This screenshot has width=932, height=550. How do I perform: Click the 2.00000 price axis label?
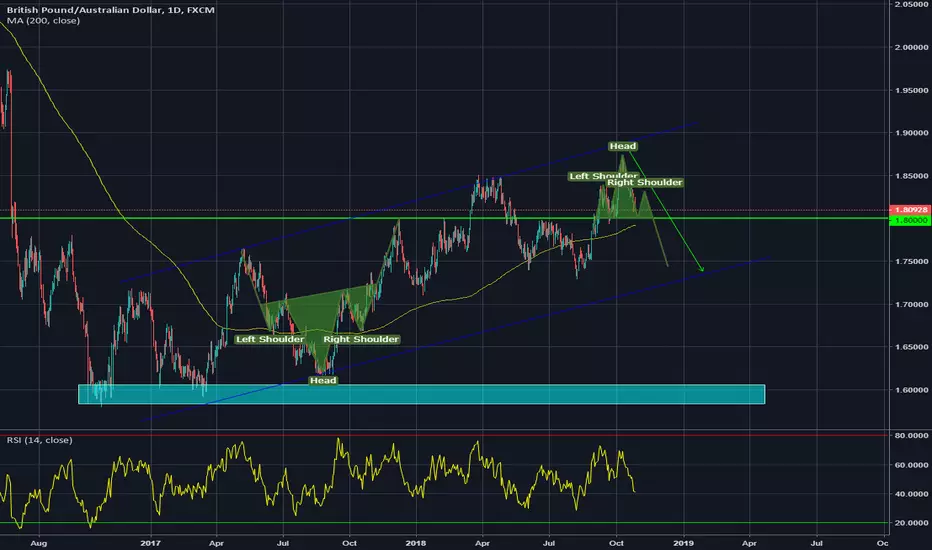coord(912,48)
